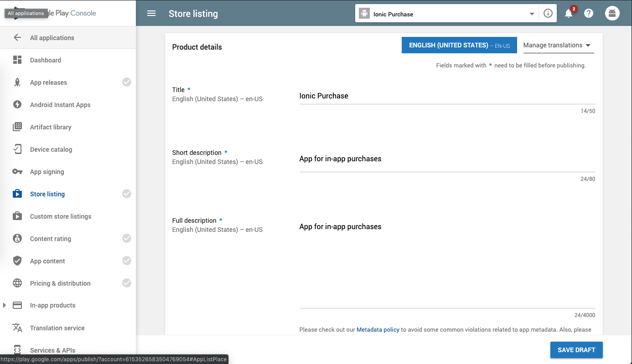Click the Pricing & distribution globe icon

17,283
